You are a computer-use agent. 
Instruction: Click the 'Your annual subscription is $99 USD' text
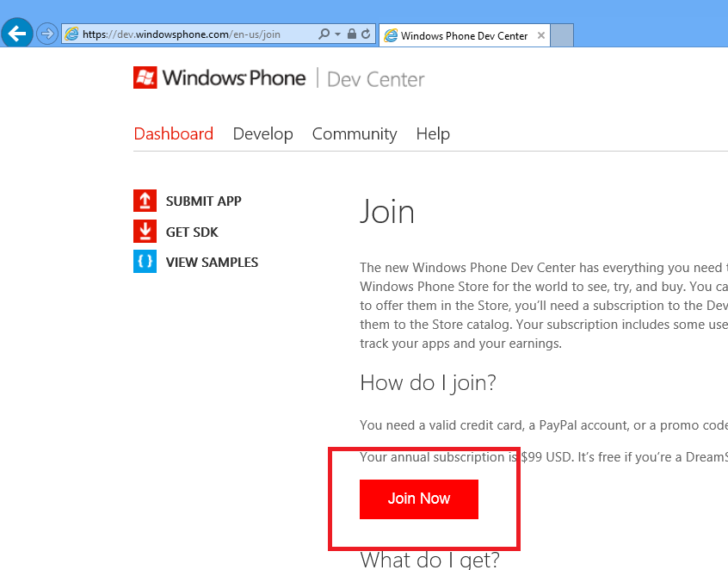[465, 457]
